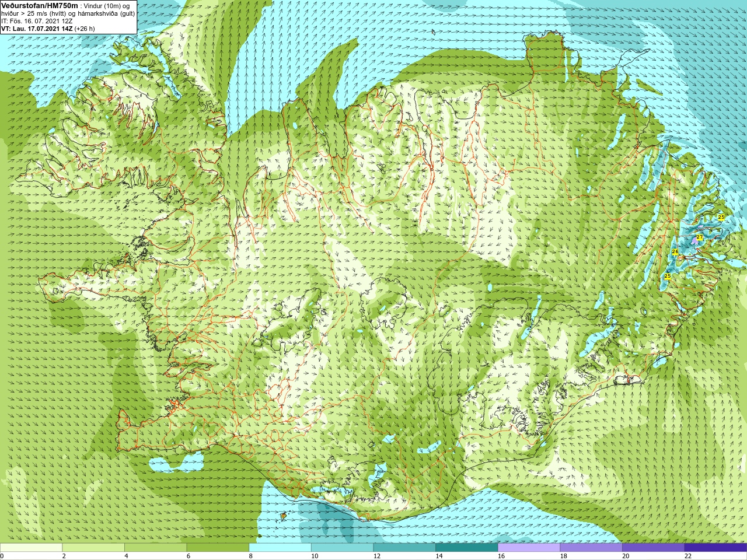Click the 2–4 m/s light green legend swatch

point(93,548)
